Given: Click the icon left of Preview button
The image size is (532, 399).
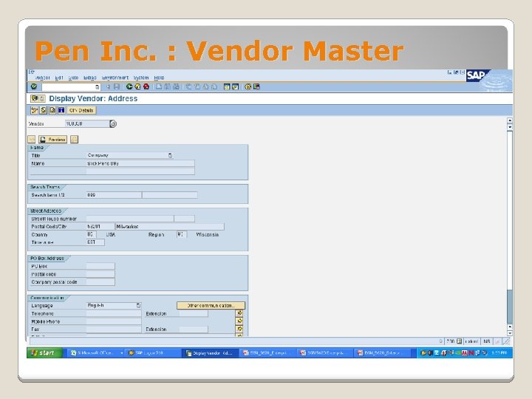Looking at the screenshot, I should (32, 140).
